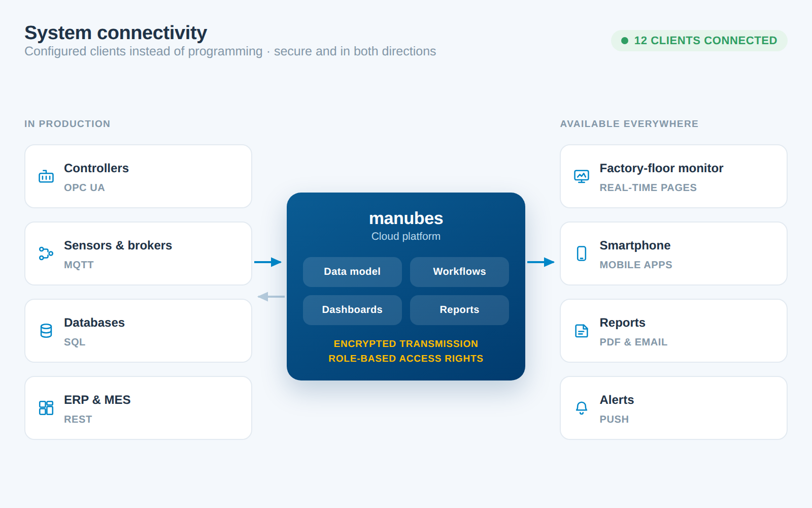Screen dimensions: 812x508
Task: Select the Controllers card title
Action: tap(96, 168)
